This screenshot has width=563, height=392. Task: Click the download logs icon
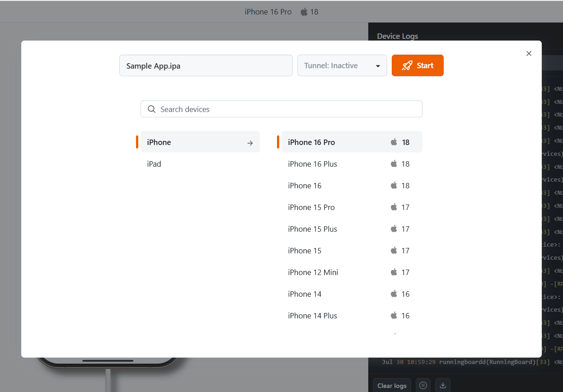442,385
